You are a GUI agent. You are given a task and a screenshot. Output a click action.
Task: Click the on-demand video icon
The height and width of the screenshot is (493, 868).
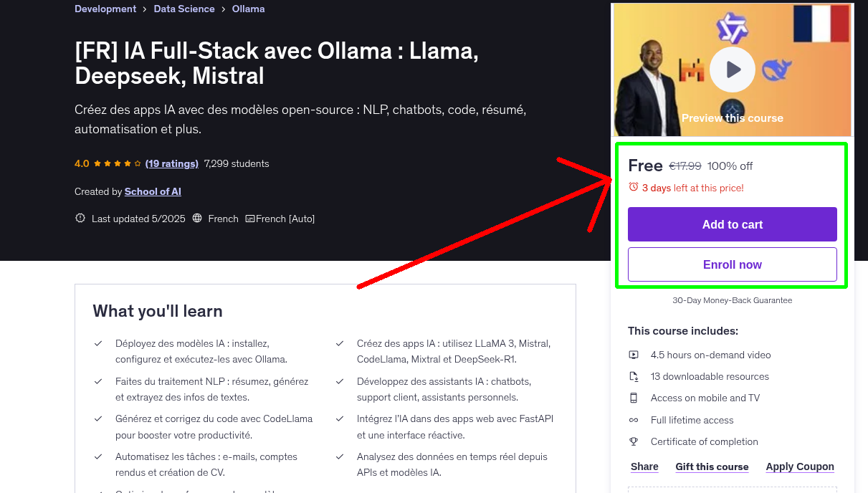[x=634, y=355]
